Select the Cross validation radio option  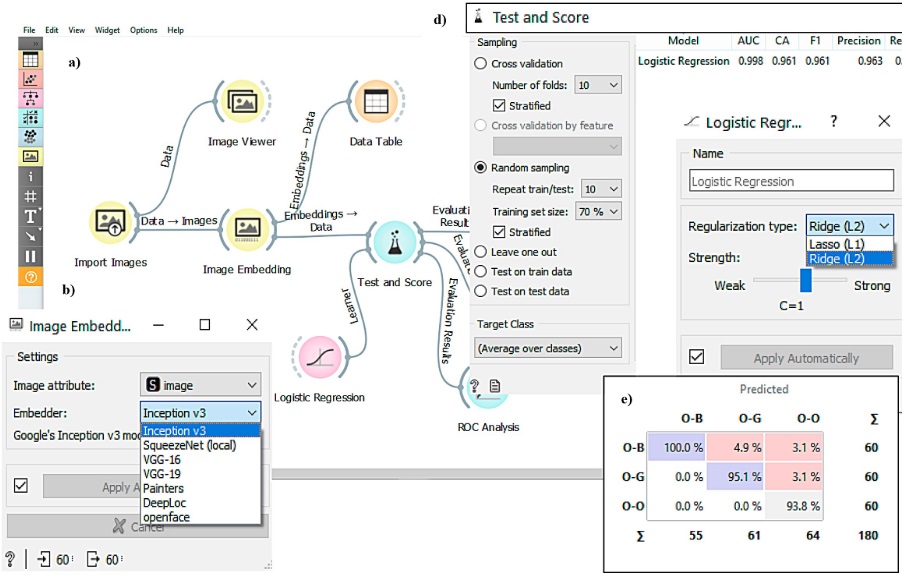[482, 64]
